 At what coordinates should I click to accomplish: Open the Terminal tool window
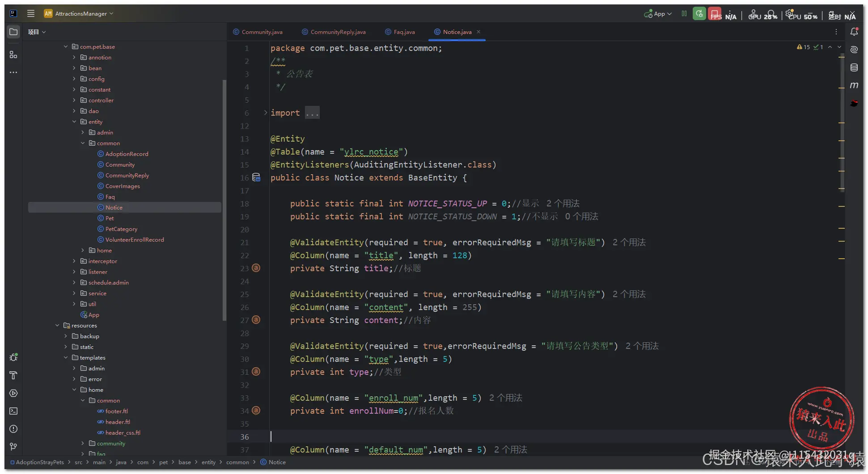click(x=13, y=411)
